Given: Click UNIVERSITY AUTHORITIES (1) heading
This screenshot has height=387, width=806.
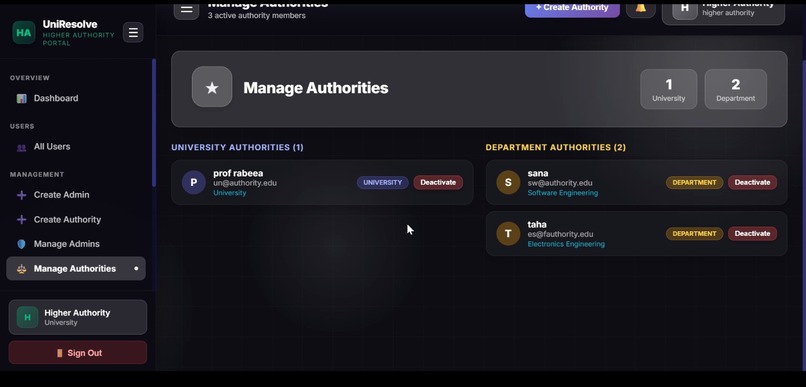Looking at the screenshot, I should tap(237, 148).
